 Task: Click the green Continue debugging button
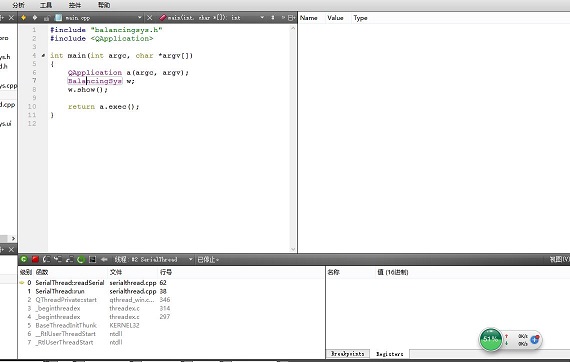coord(24,260)
